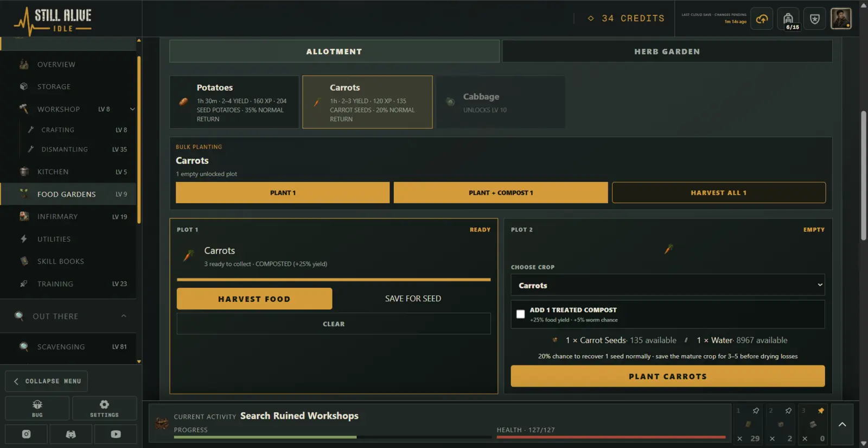
Task: Enable Add 1 Treated Compost checkbox
Action: click(x=520, y=314)
